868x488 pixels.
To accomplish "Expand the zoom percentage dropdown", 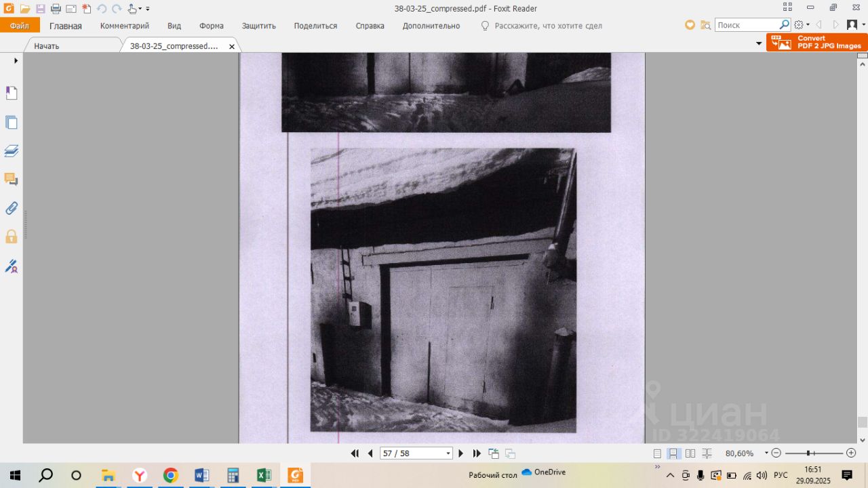I will pyautogui.click(x=766, y=453).
